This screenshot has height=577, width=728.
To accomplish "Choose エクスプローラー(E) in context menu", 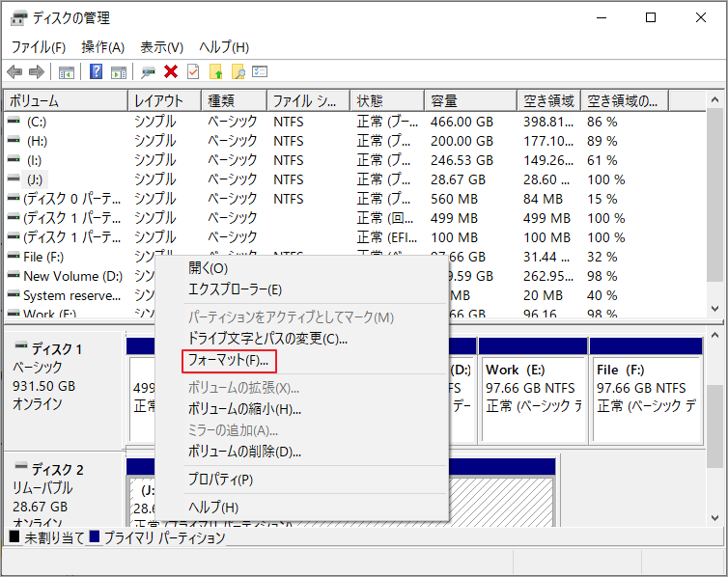I will pyautogui.click(x=235, y=289).
